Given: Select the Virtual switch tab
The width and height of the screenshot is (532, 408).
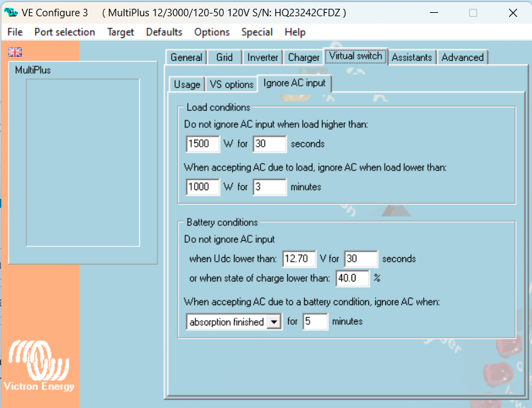Looking at the screenshot, I should (x=356, y=56).
